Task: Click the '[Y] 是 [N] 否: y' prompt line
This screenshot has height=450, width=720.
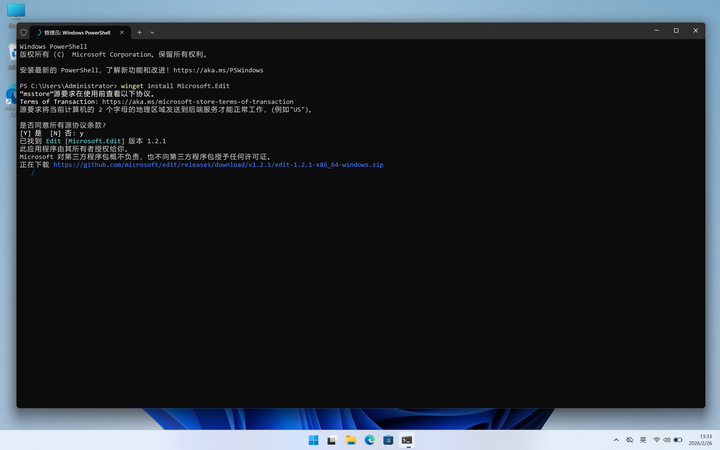Action: [x=51, y=133]
